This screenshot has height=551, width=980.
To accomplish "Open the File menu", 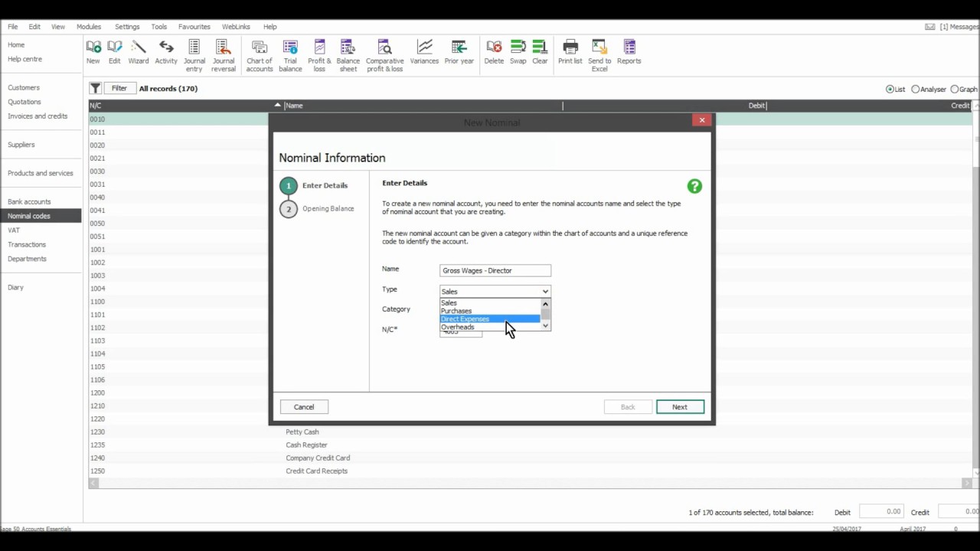I will coord(13,27).
